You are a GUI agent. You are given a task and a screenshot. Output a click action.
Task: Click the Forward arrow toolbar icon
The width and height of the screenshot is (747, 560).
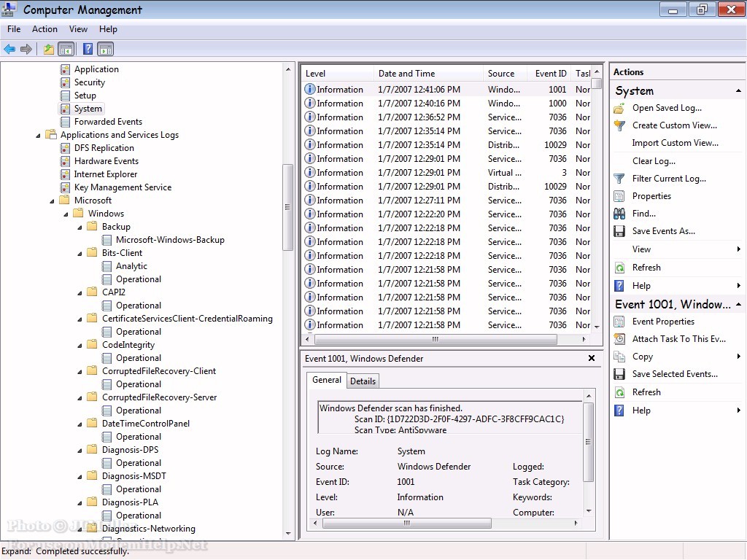click(x=26, y=49)
